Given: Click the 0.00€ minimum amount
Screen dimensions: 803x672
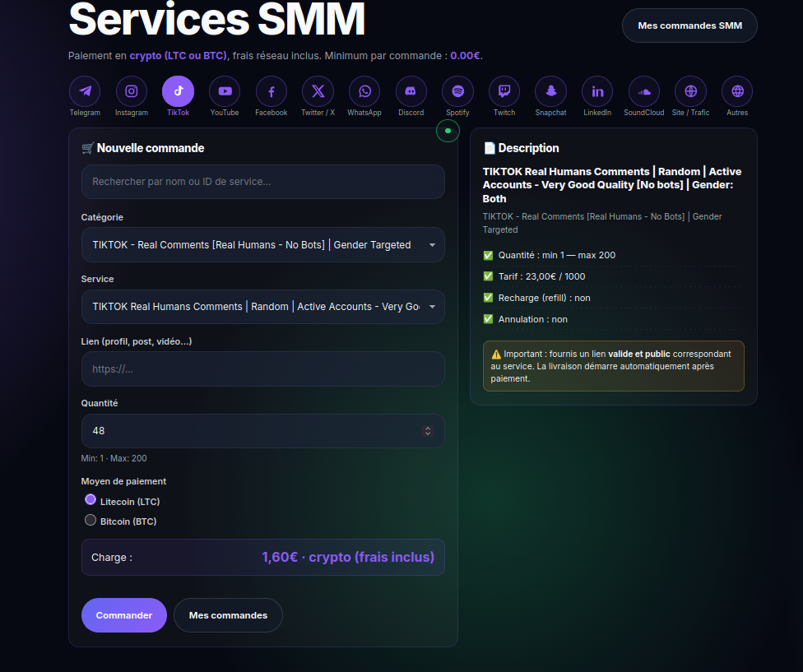Looking at the screenshot, I should click(465, 56).
